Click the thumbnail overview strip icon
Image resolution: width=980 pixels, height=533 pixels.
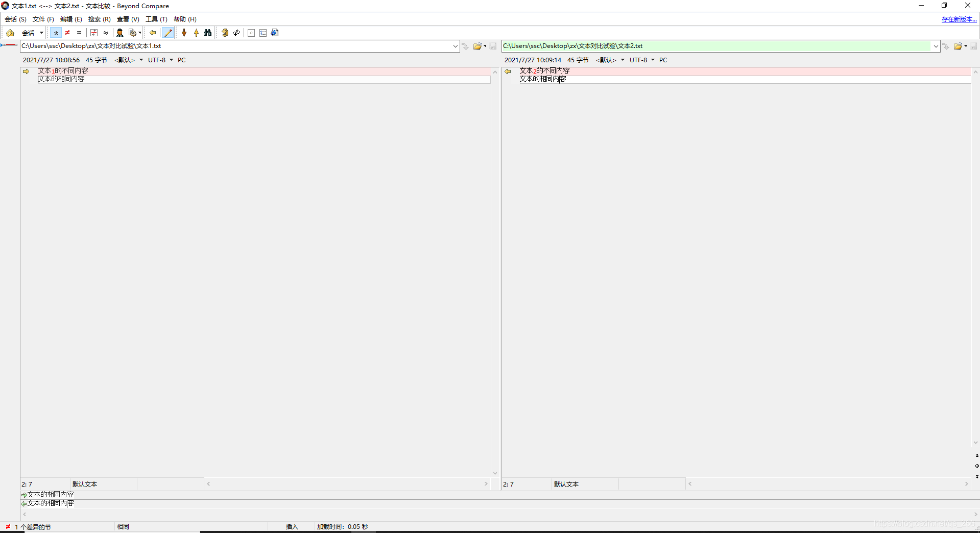[x=9, y=45]
